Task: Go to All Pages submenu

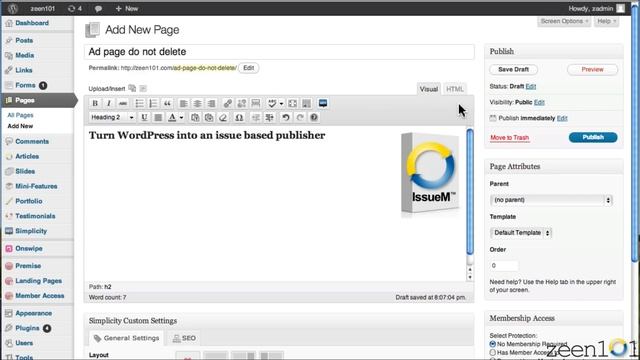Action: [20, 115]
